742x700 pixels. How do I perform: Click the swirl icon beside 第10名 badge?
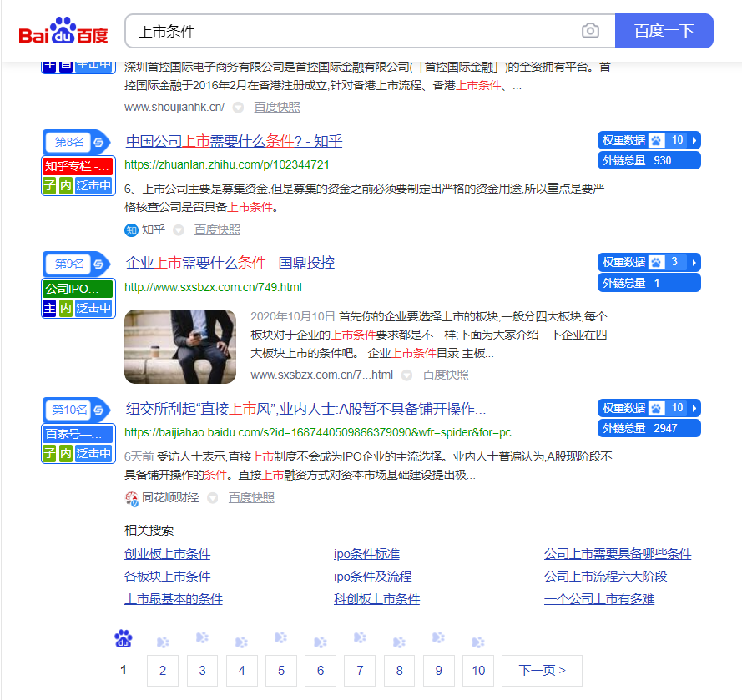98,410
